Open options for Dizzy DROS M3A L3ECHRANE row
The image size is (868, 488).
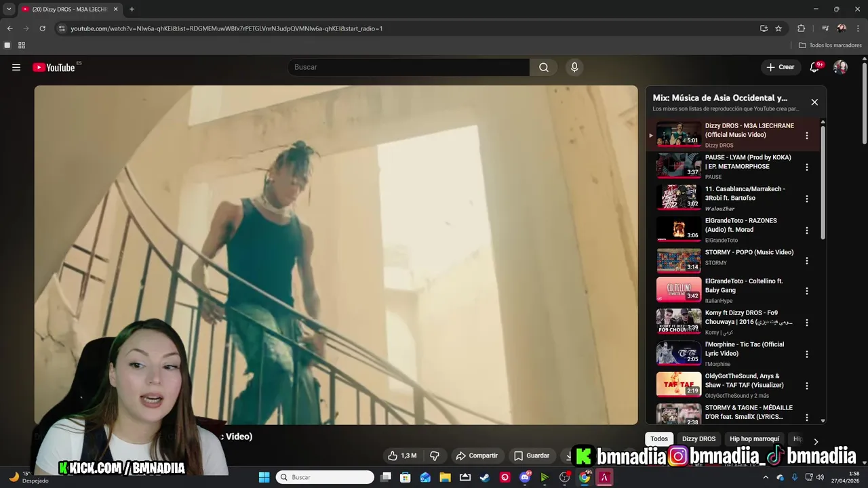click(806, 136)
